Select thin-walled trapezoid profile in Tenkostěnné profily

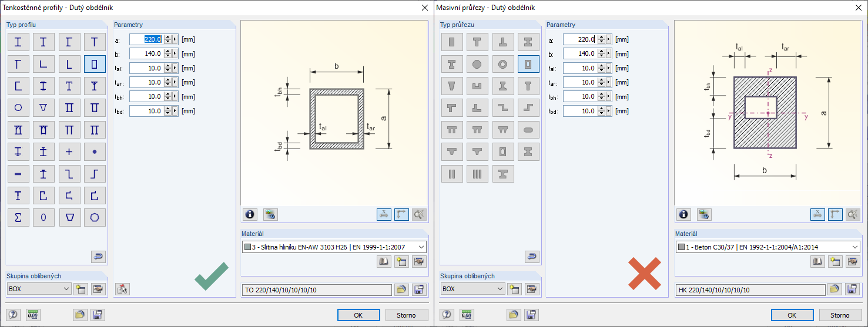69,217
